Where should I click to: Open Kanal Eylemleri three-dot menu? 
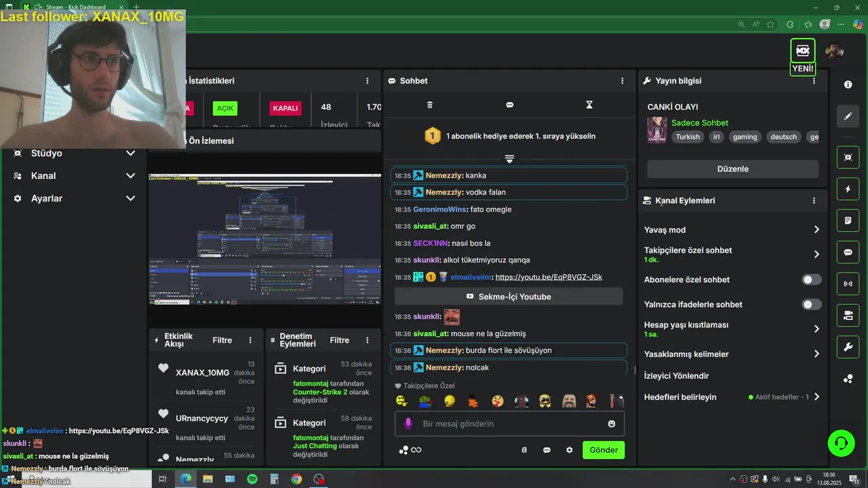coord(814,201)
